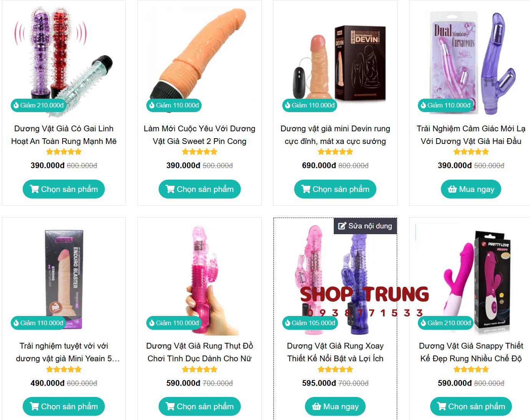Click the cart icon on the Devin product button
This screenshot has width=530, height=420.
click(x=306, y=189)
